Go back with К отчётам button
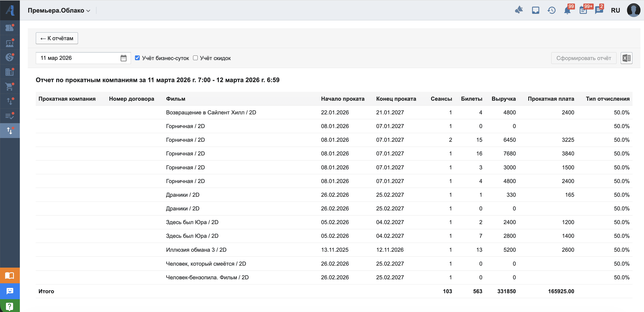 (x=57, y=38)
